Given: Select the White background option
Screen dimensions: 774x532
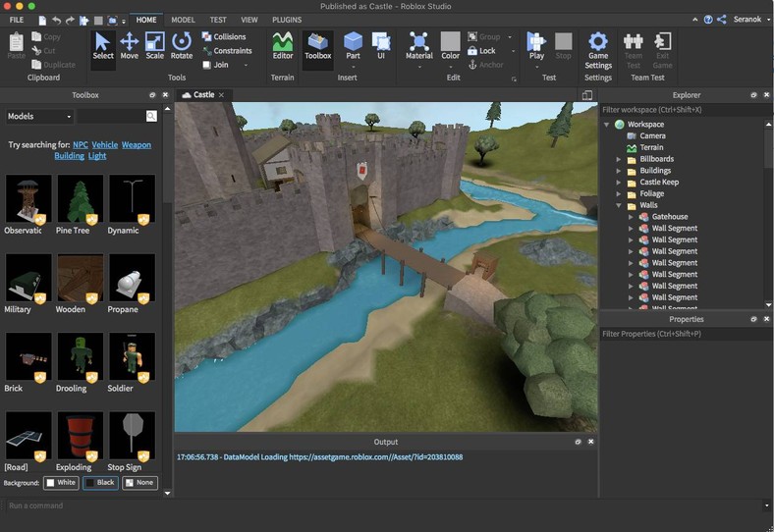Looking at the screenshot, I should tap(60, 483).
